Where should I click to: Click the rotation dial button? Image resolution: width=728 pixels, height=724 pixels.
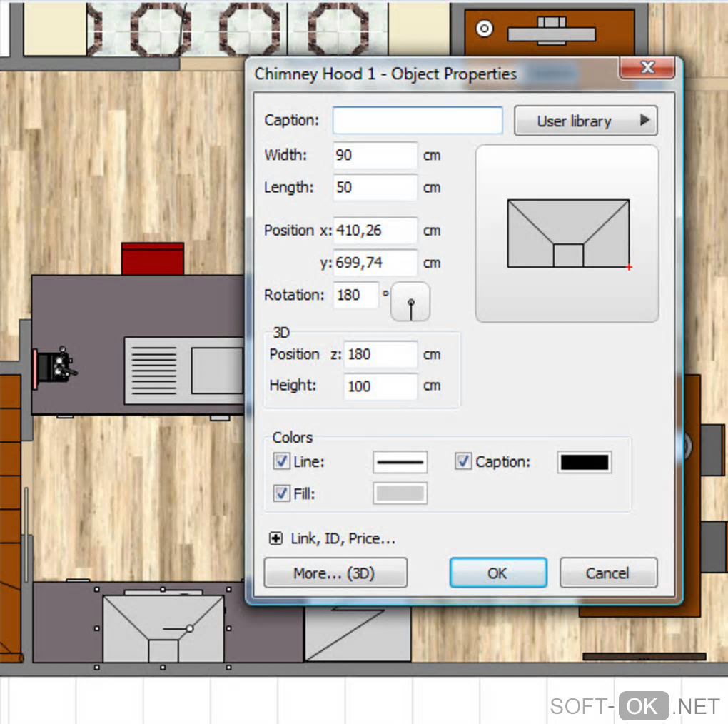click(410, 302)
